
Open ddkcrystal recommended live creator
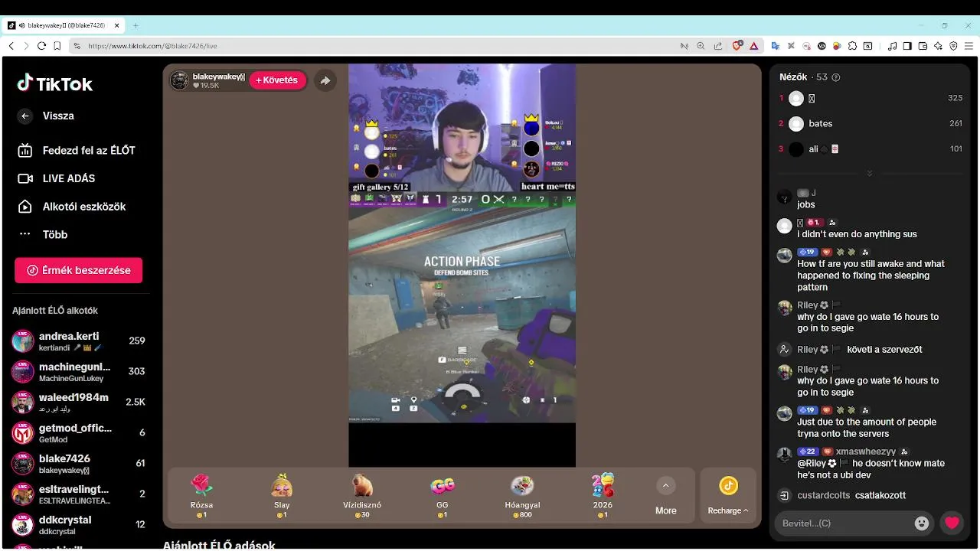78,525
